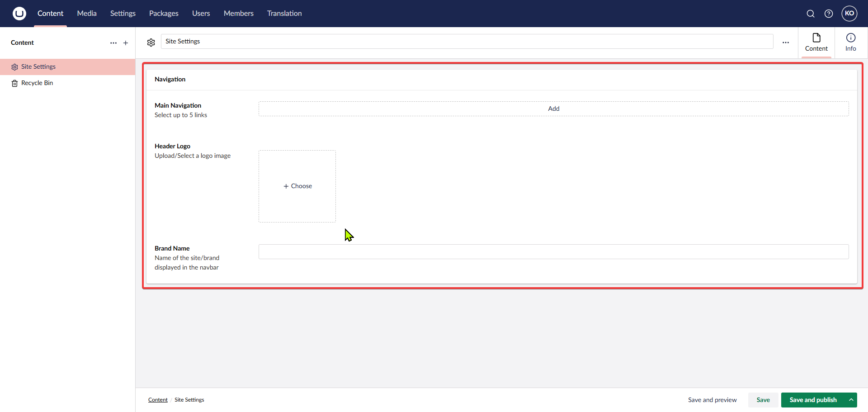Navigate to the Media section
The width and height of the screenshot is (868, 412).
(x=86, y=13)
